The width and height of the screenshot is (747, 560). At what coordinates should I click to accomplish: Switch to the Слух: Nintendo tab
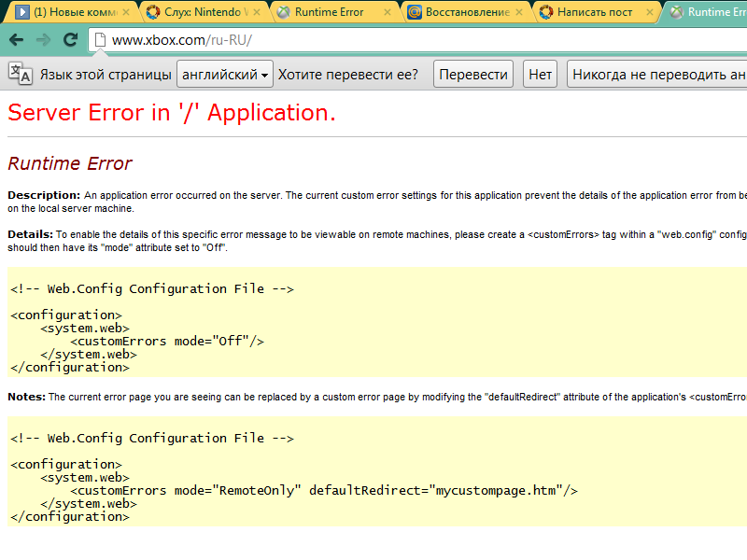pyautogui.click(x=203, y=12)
